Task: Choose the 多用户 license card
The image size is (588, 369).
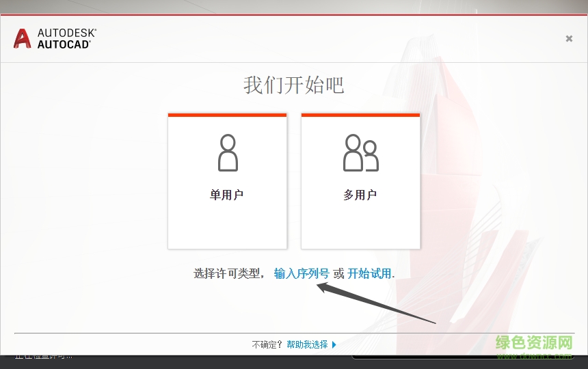Action: click(360, 181)
